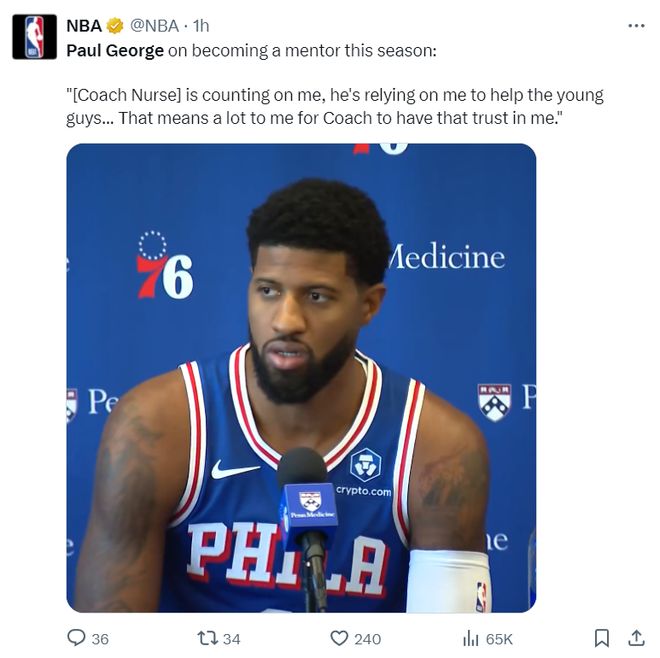Click the @NBA handle
Screen dimensions: 660x658
click(154, 26)
